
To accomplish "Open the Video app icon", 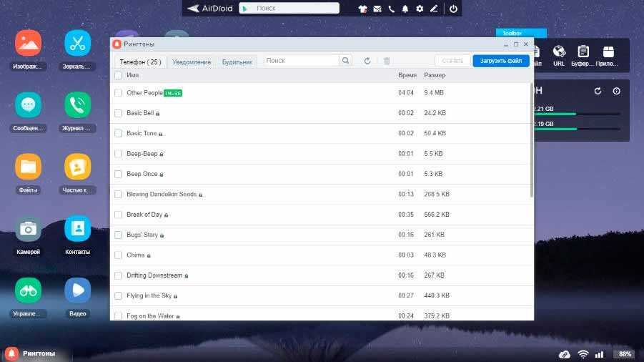I will tap(78, 290).
